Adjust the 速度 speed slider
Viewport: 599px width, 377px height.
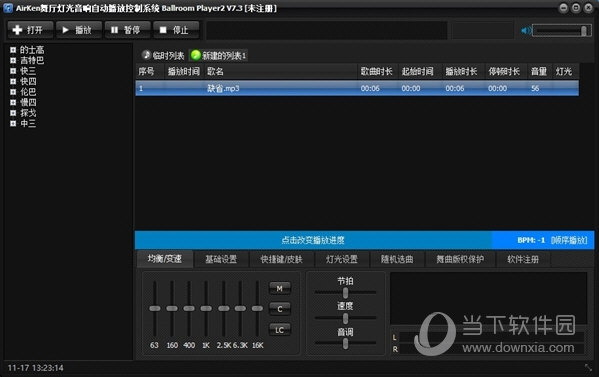point(345,318)
